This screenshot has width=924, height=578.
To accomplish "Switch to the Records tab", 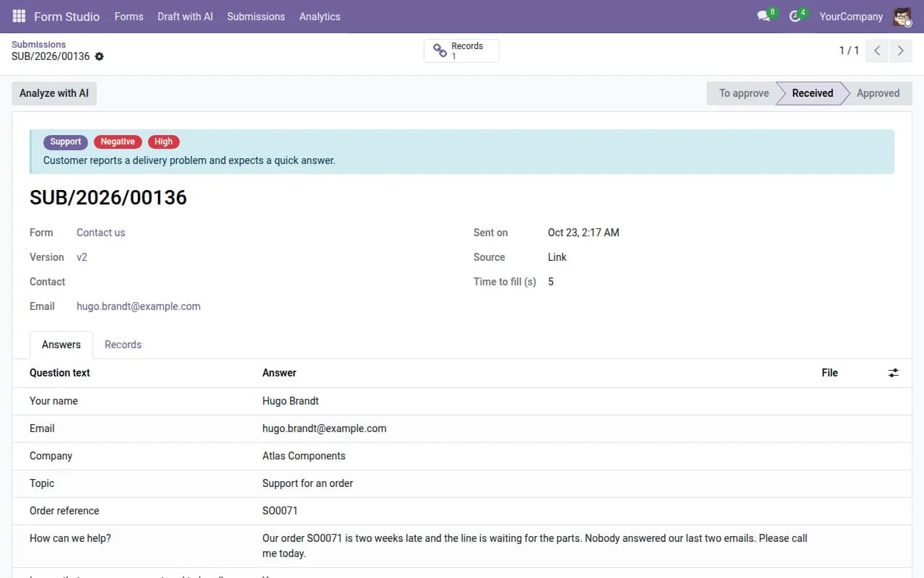I will (x=123, y=345).
